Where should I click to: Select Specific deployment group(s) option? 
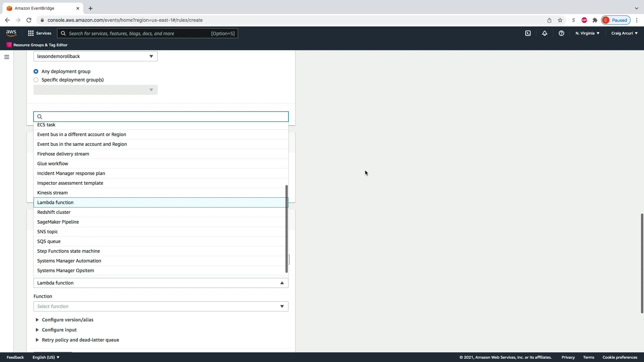(x=36, y=80)
